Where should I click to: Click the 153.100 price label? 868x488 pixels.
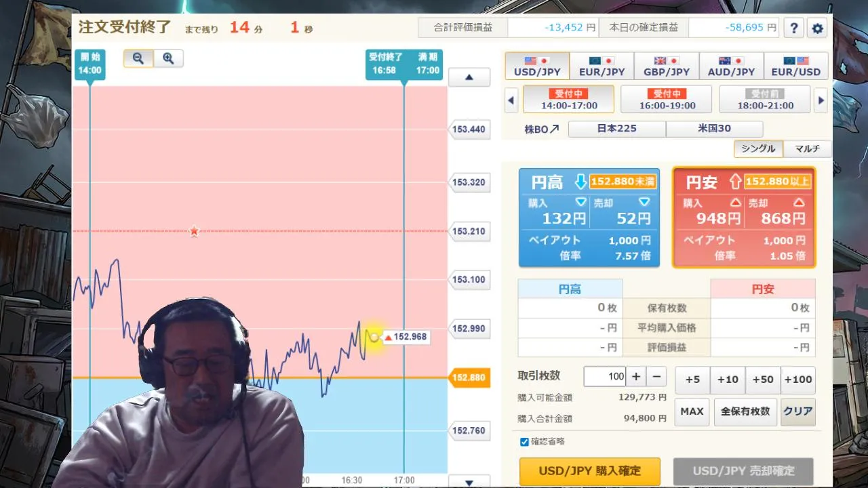click(469, 279)
